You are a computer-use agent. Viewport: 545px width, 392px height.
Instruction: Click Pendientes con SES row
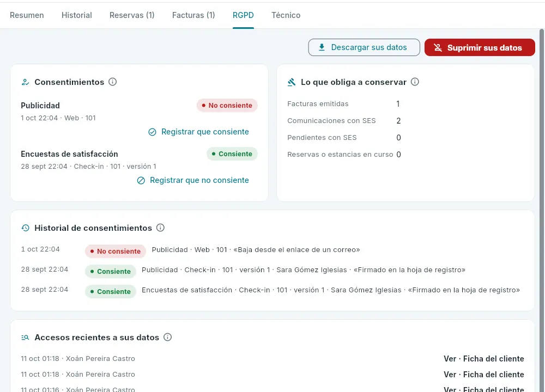click(x=344, y=138)
